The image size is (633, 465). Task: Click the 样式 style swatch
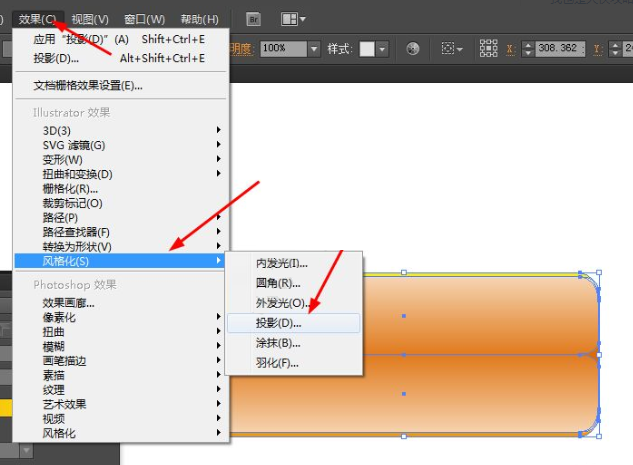point(367,49)
